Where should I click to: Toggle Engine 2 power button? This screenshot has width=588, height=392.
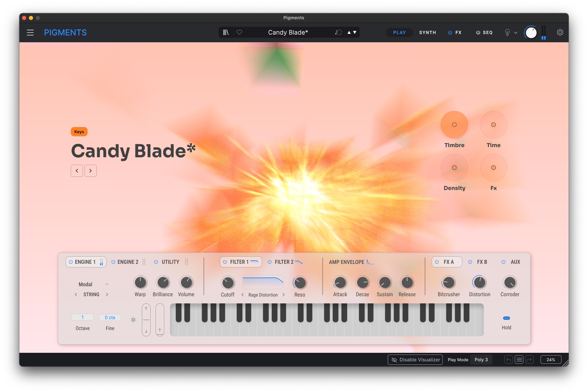tap(113, 262)
